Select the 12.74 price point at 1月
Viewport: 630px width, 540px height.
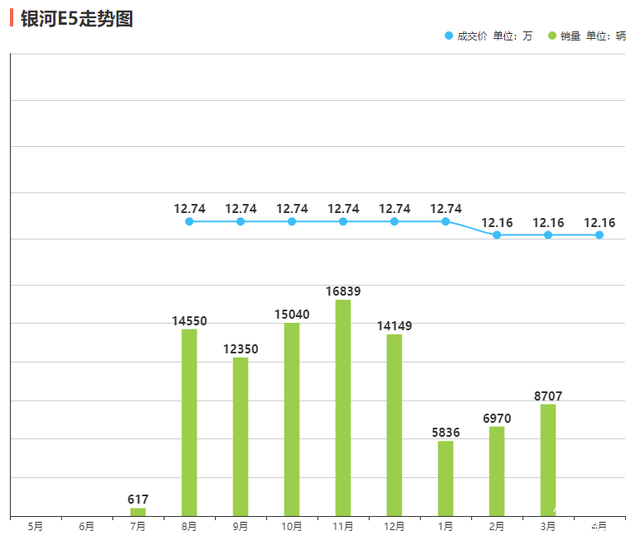click(446, 221)
